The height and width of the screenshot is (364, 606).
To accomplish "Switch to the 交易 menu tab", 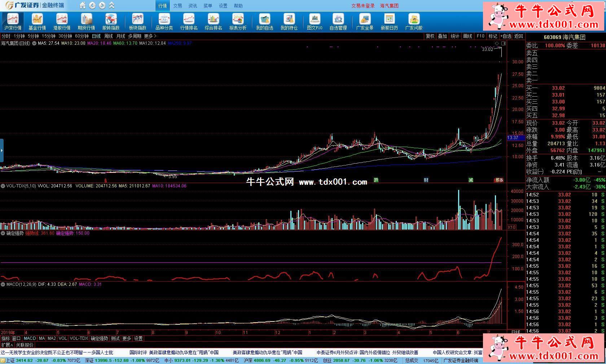I will (x=177, y=6).
